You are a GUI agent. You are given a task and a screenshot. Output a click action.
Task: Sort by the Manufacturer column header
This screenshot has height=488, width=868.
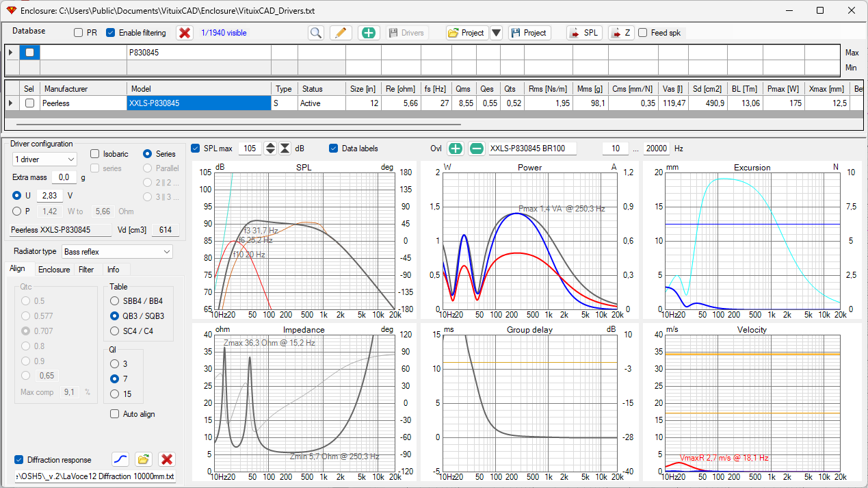click(x=83, y=89)
